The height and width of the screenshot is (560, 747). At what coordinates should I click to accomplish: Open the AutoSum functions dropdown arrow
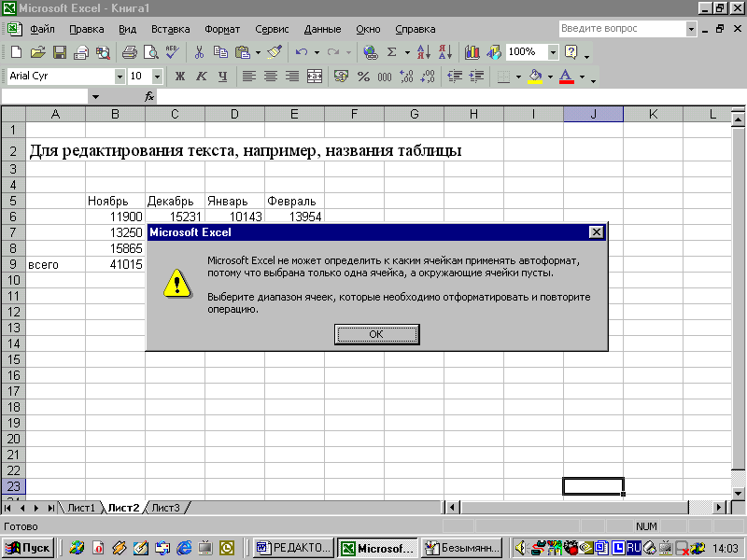click(x=407, y=52)
